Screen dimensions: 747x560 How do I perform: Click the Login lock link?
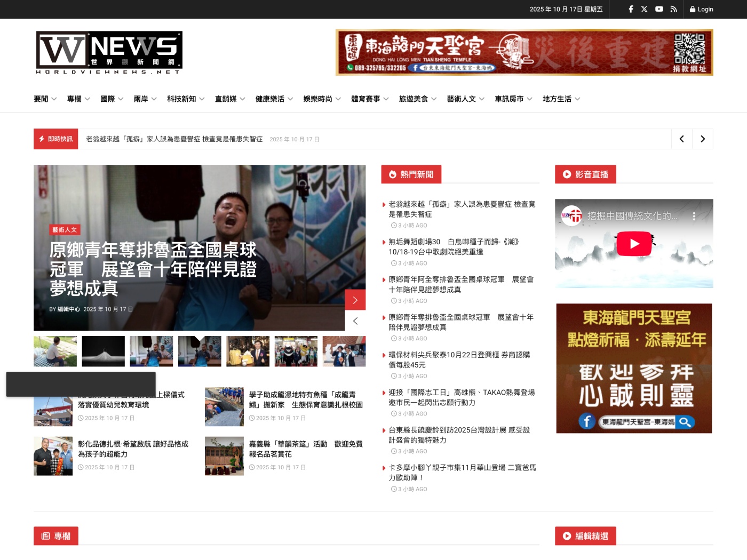tap(701, 9)
